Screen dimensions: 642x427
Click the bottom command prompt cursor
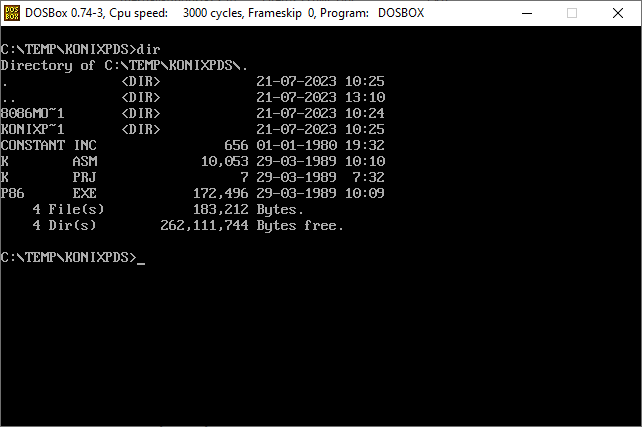coord(141,263)
